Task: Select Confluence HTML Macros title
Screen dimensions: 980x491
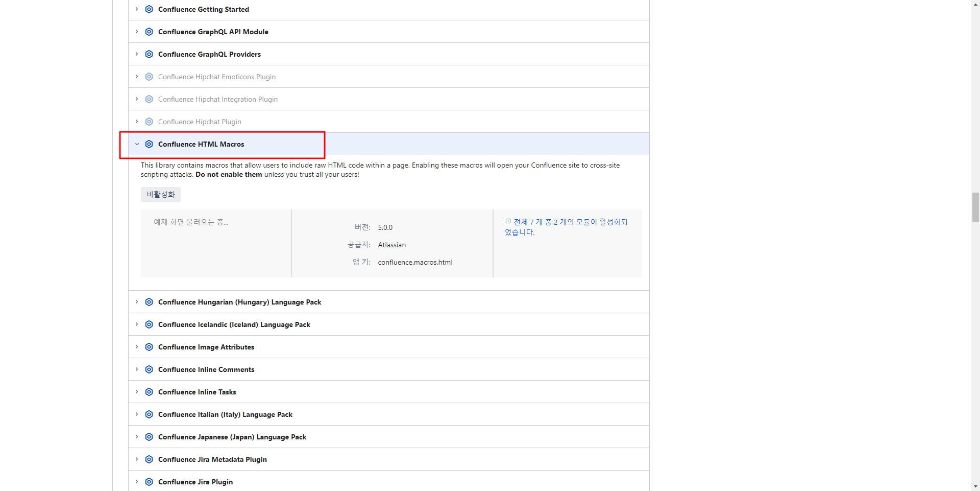Action: [201, 144]
